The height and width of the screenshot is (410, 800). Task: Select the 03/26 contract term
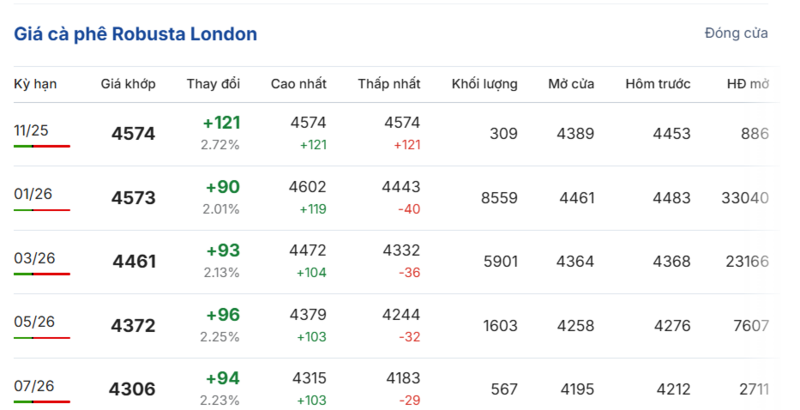(34, 258)
